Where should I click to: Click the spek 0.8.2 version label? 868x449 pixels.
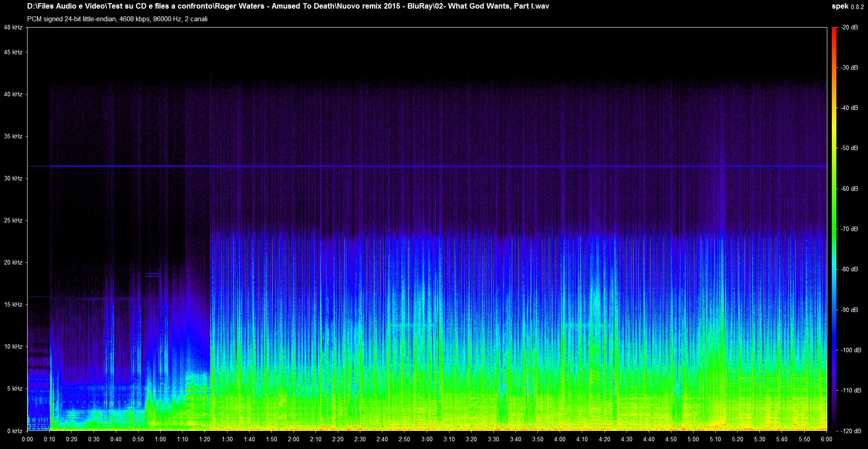(848, 6)
